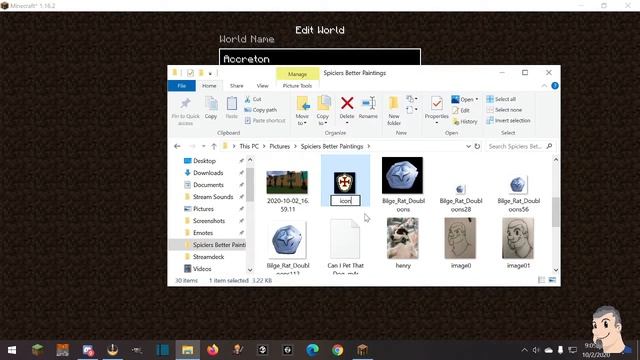Viewport: 640px width, 360px height.
Task: Open Explorer help icon
Action: click(555, 86)
